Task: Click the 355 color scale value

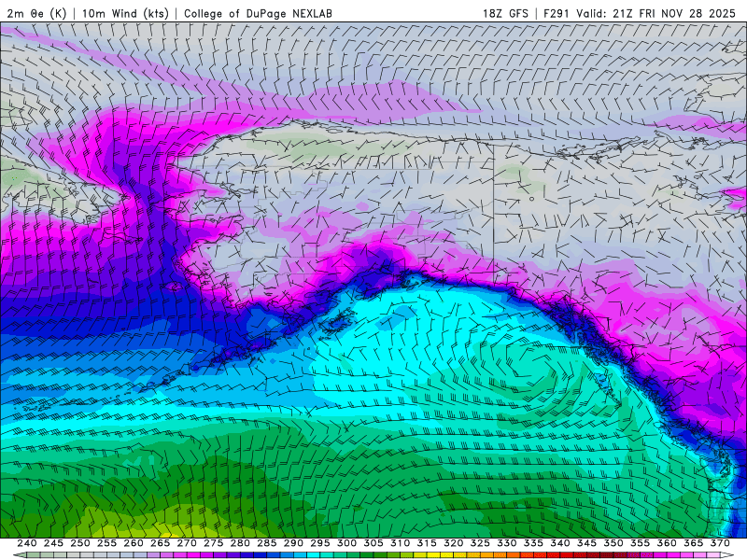Action: (641, 543)
